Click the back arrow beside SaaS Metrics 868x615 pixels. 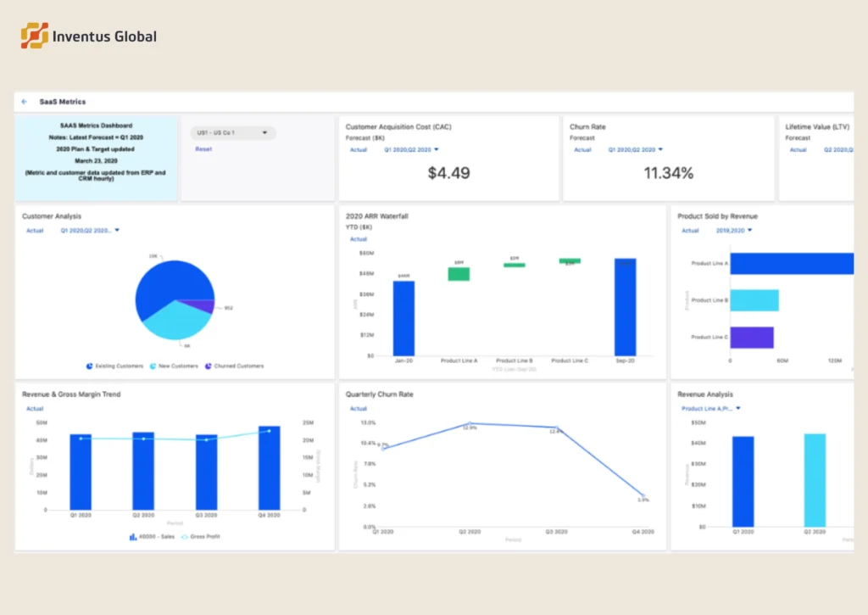[24, 101]
